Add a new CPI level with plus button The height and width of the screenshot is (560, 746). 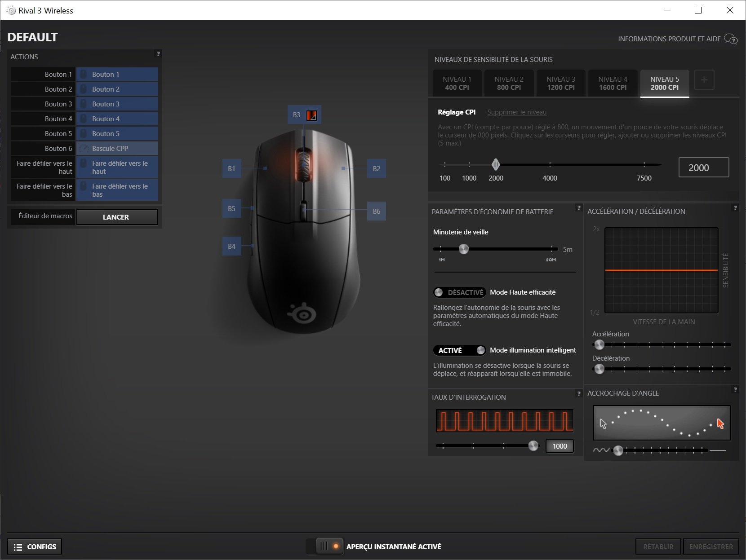[x=704, y=80]
